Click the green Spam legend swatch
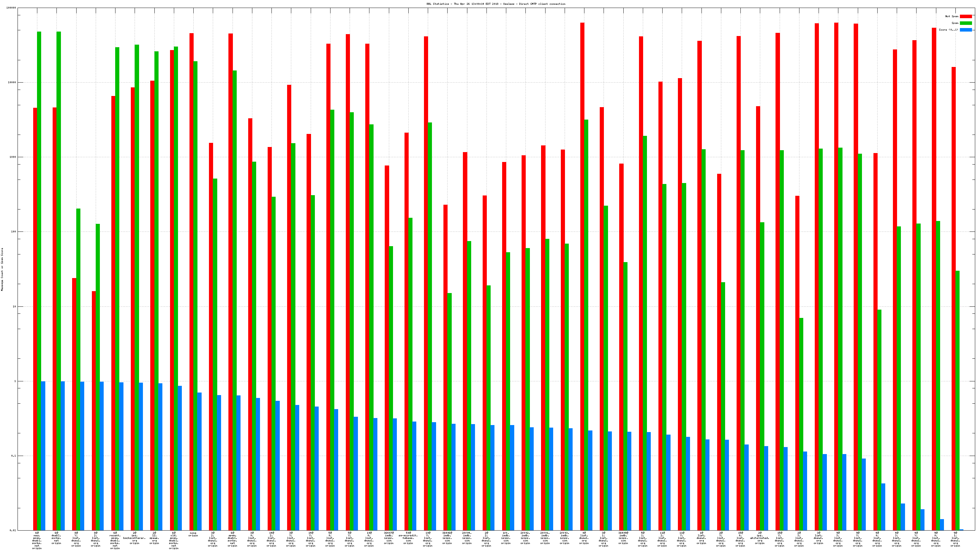Image resolution: width=980 pixels, height=551 pixels. (x=966, y=23)
